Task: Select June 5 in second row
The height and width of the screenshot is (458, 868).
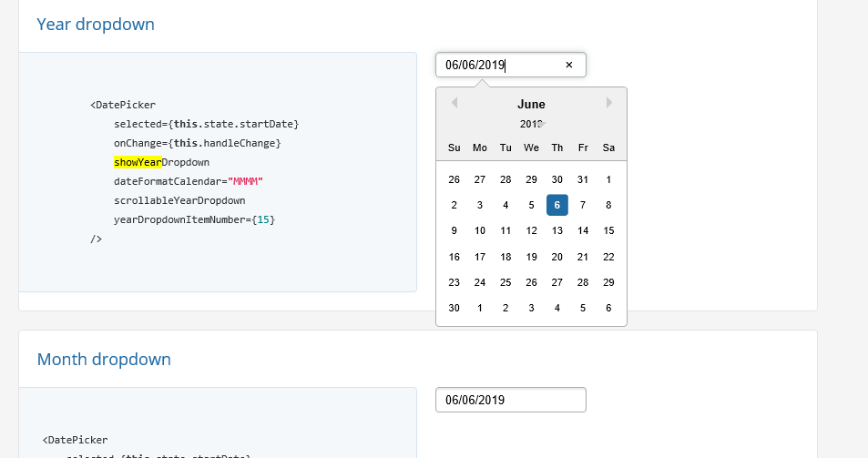Action: [x=531, y=205]
